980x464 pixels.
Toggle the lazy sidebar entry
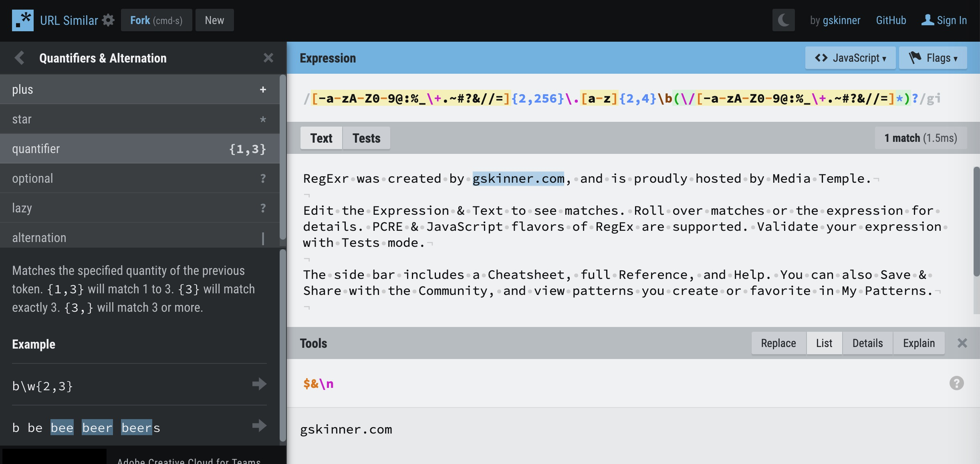tap(140, 208)
